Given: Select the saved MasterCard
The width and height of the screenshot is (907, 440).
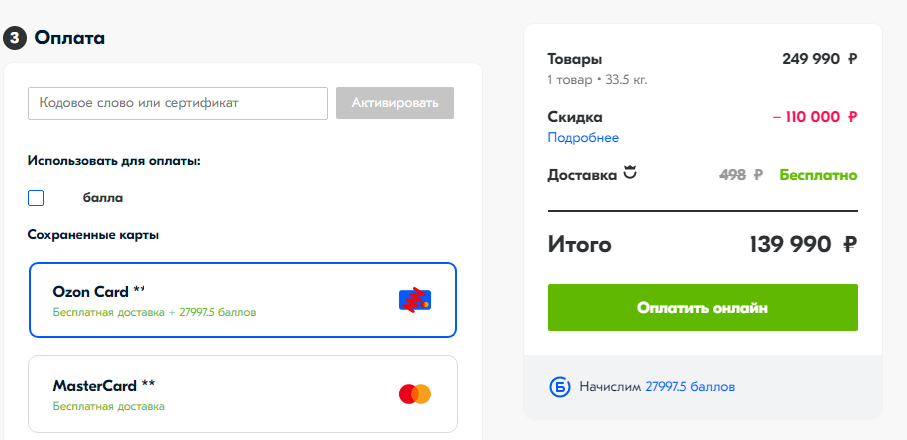Looking at the screenshot, I should coord(242,394).
